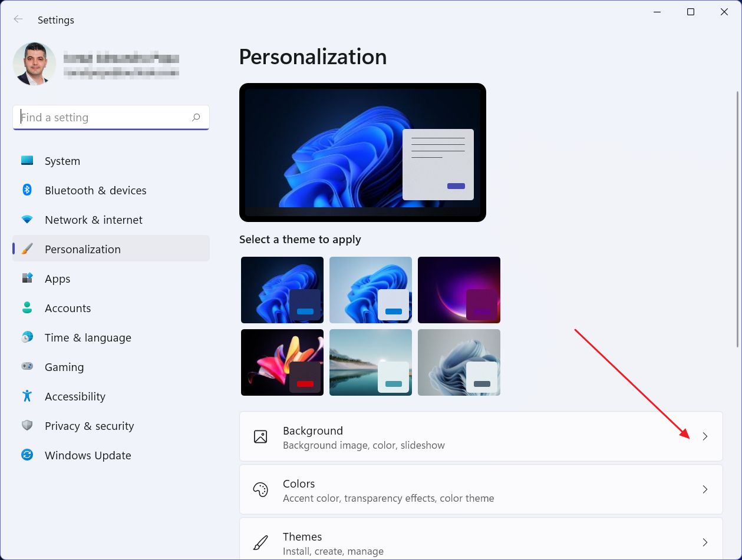
Task: Expand the Background settings row
Action: click(705, 436)
